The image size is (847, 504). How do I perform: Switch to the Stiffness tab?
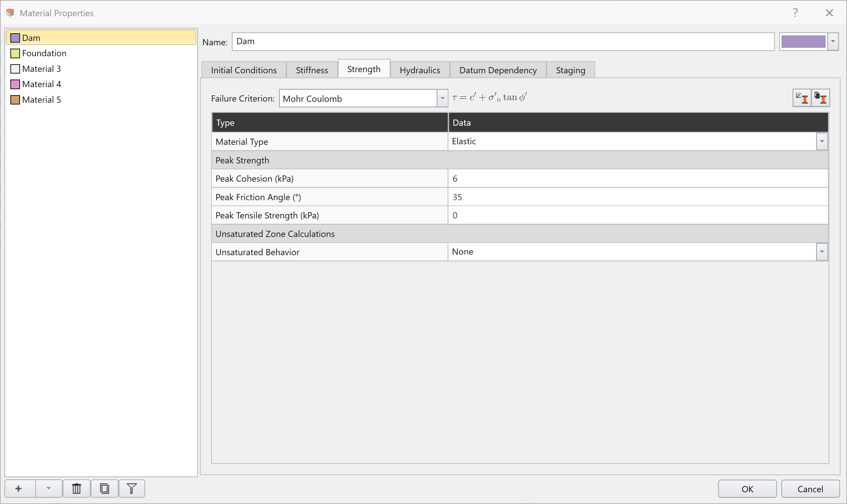point(312,70)
